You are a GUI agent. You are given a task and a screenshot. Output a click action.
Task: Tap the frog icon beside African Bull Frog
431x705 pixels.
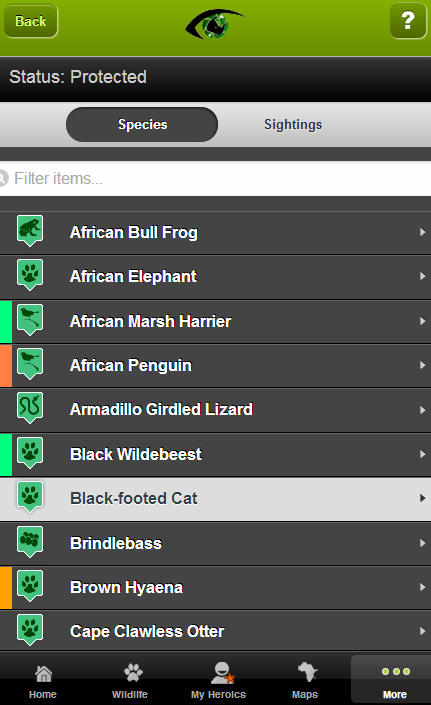click(30, 230)
